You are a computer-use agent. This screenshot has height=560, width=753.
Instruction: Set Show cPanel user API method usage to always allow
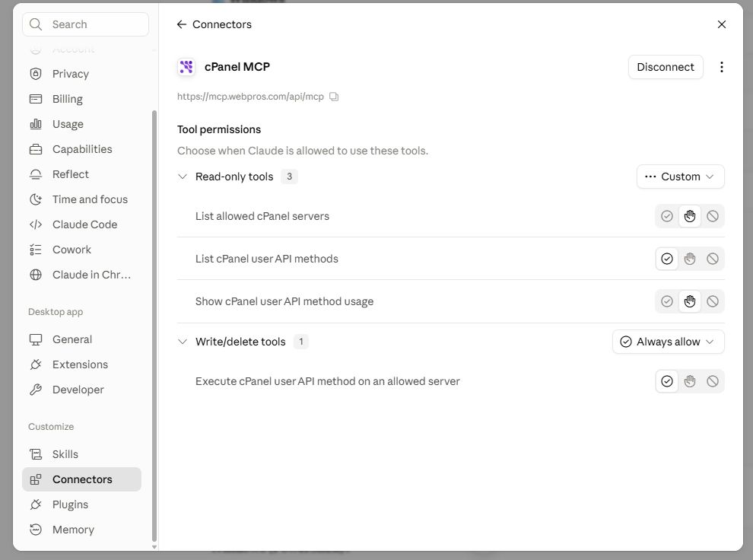(x=666, y=301)
